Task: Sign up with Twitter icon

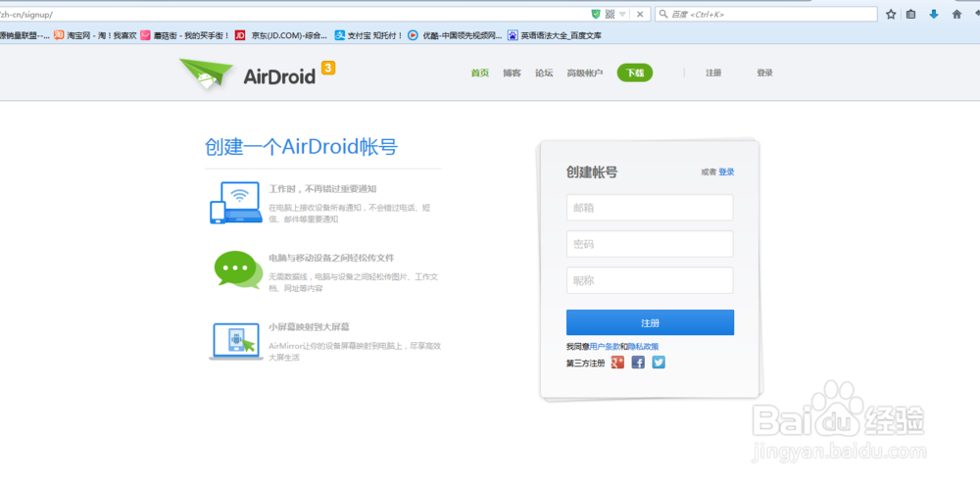Action: [x=659, y=362]
